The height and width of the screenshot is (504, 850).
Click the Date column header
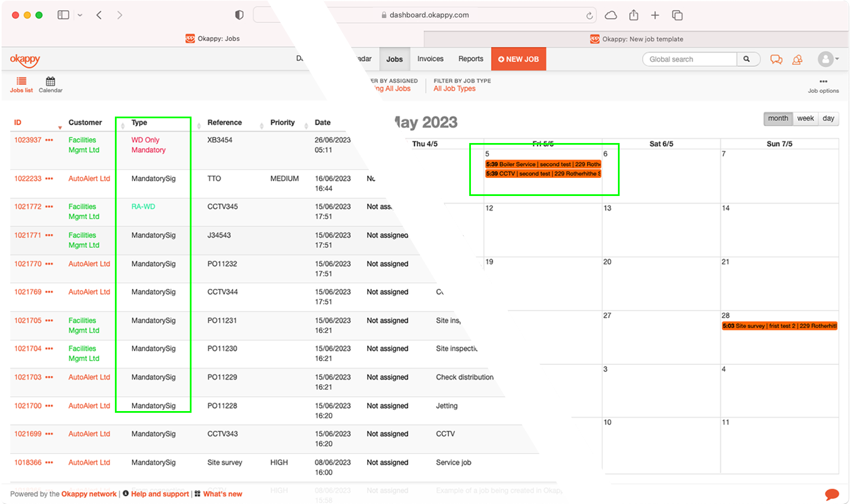[323, 123]
